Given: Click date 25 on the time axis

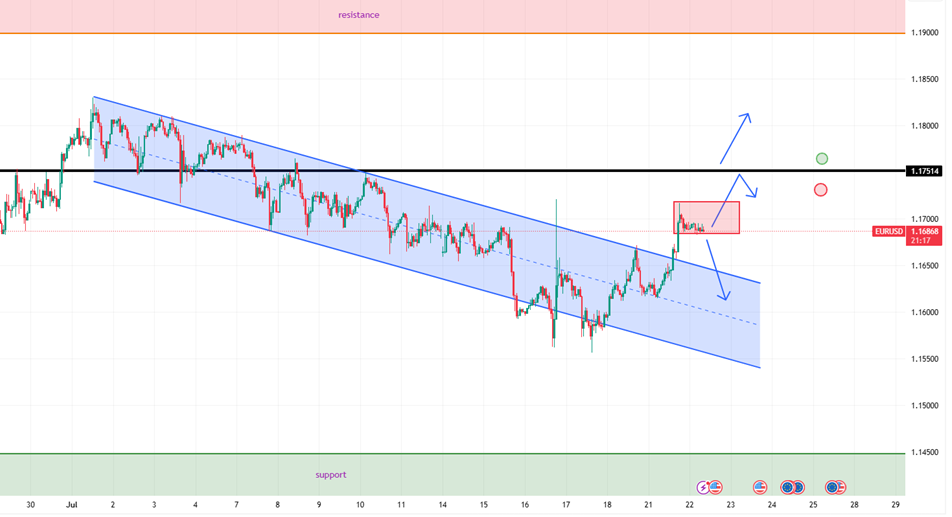Looking at the screenshot, I should 813,505.
